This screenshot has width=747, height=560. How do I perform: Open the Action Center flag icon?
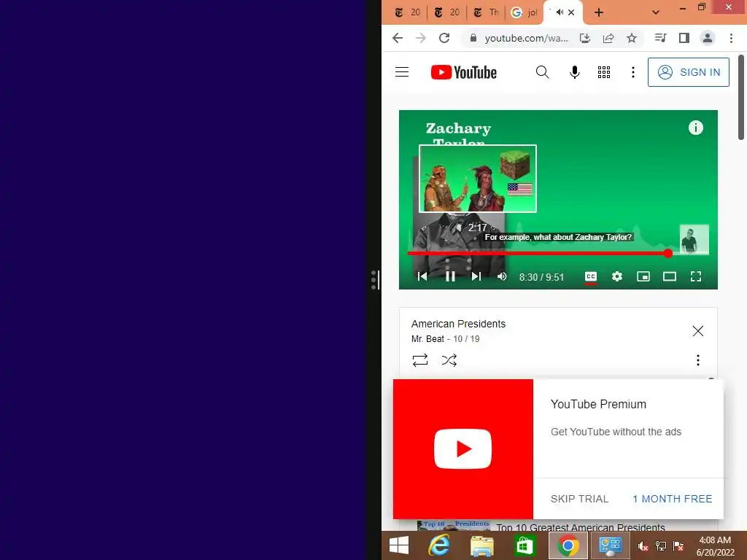click(678, 547)
